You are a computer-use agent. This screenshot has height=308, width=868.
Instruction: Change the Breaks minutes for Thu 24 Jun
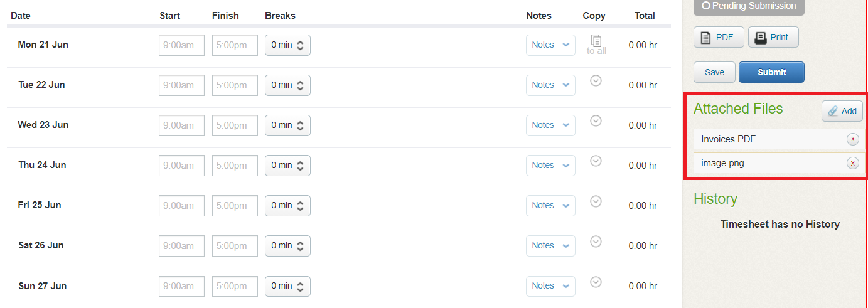287,166
